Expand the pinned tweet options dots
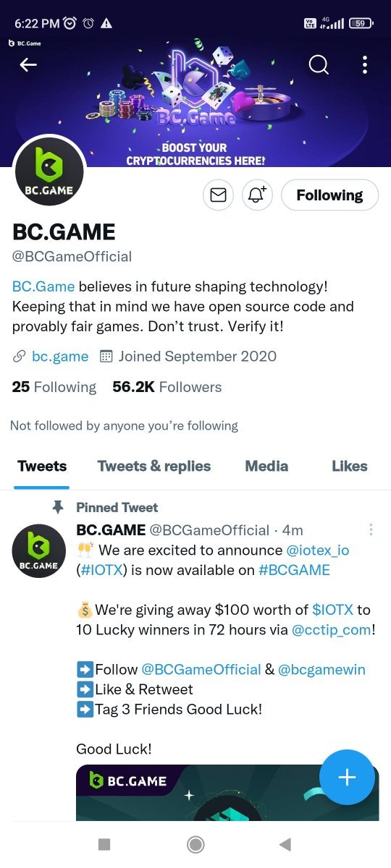Screen dimensions: 391x868 371,530
